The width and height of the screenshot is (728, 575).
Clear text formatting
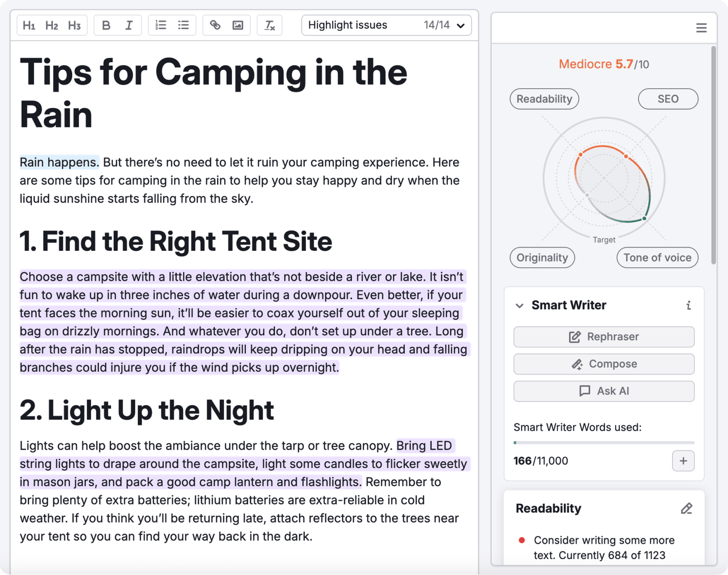coord(269,25)
